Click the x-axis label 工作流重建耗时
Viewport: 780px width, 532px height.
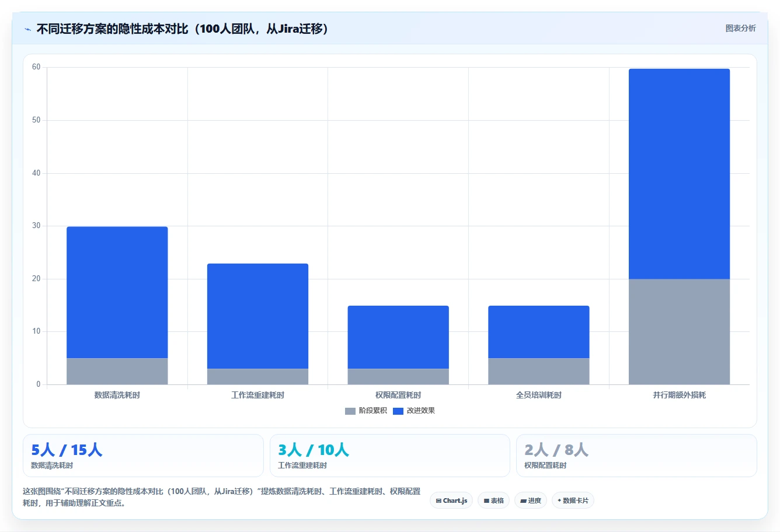257,395
